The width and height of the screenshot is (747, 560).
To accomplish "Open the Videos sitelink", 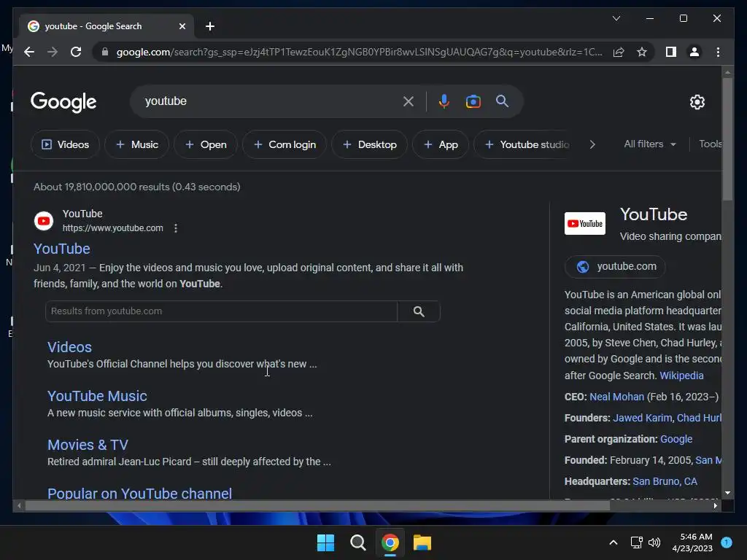I will tap(69, 347).
